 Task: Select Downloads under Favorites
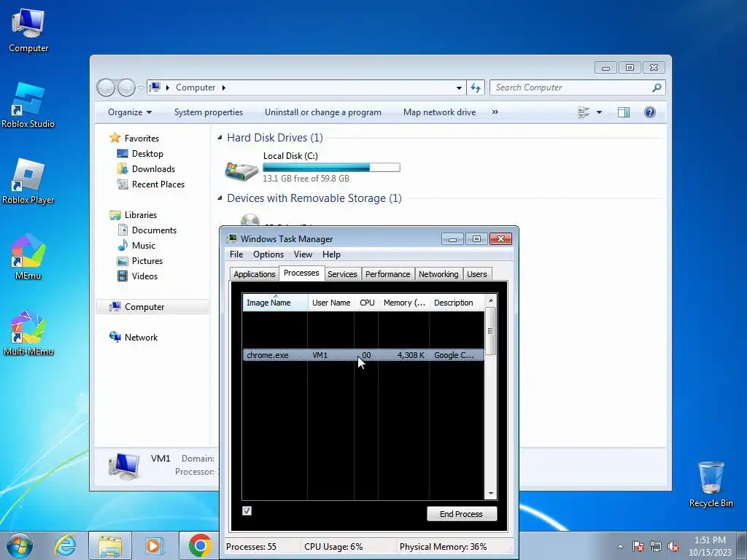pos(153,169)
